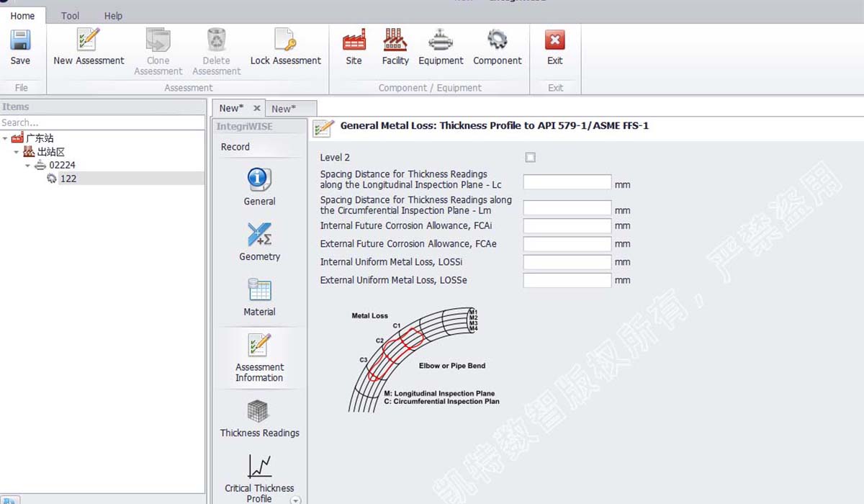
Task: Click the Internal Future Corrosion Allowance field
Action: [x=567, y=226]
